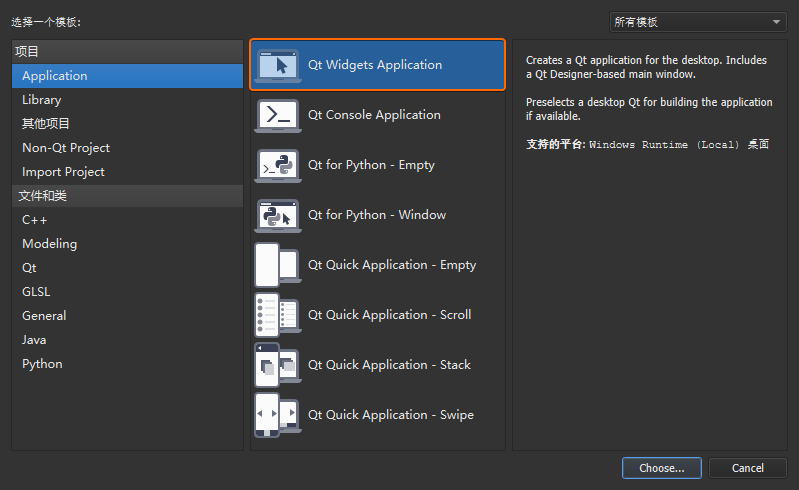
Task: Click the Qt Quick Application Scroll icon
Action: coord(278,315)
